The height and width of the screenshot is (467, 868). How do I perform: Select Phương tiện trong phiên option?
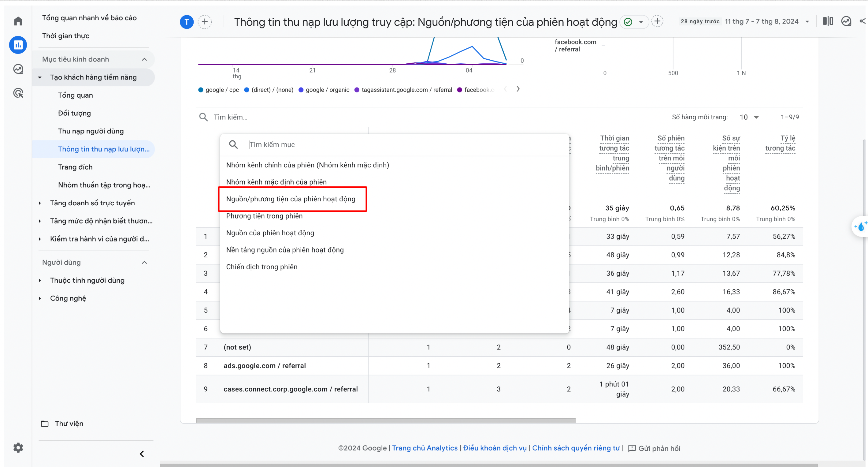[x=264, y=216]
